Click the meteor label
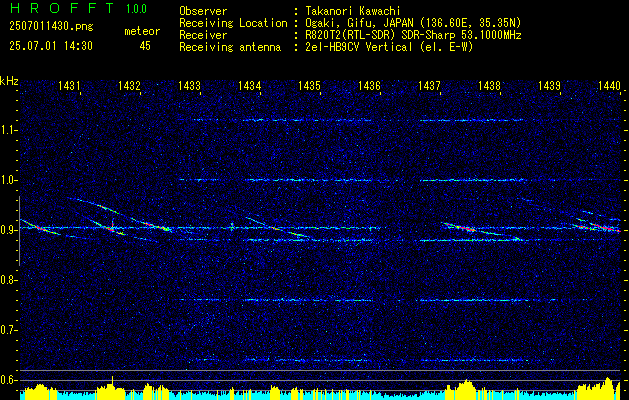 (142, 31)
